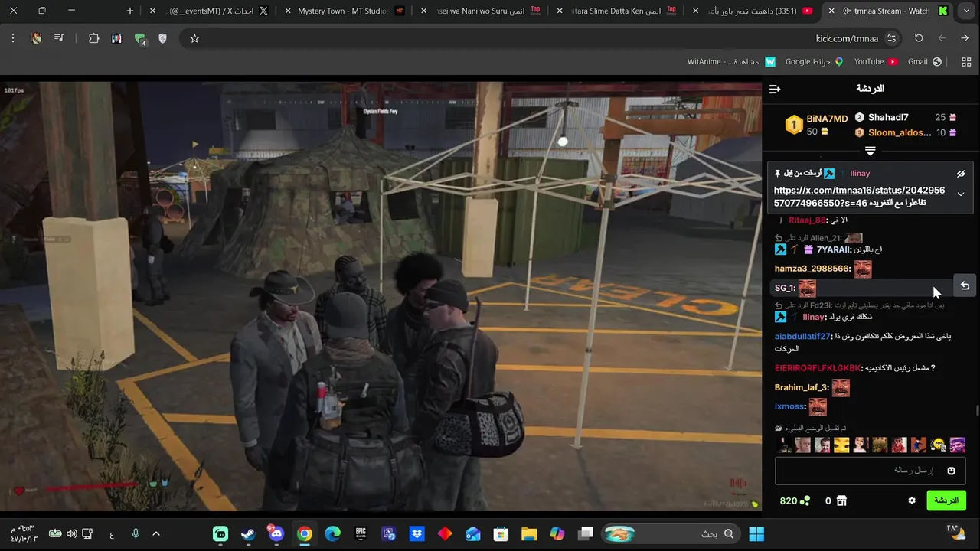
Task: Hide the pinned message with the eye-slash icon
Action: point(961,174)
